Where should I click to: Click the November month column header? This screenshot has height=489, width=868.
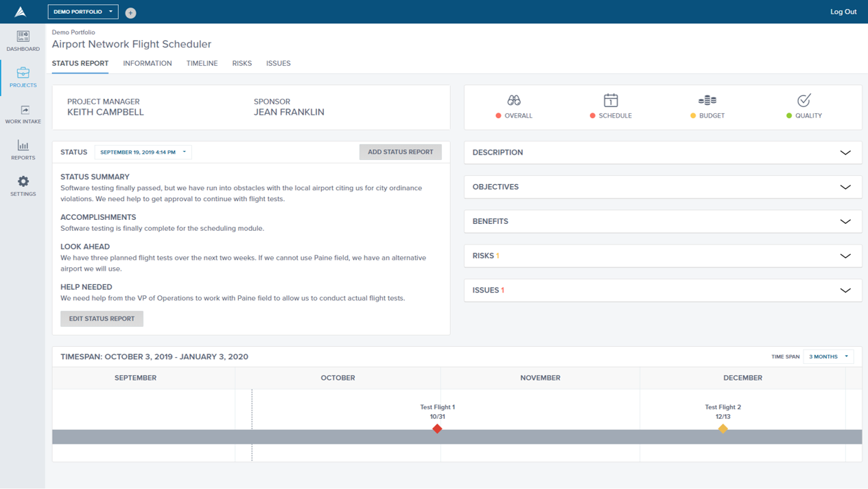[x=540, y=378]
